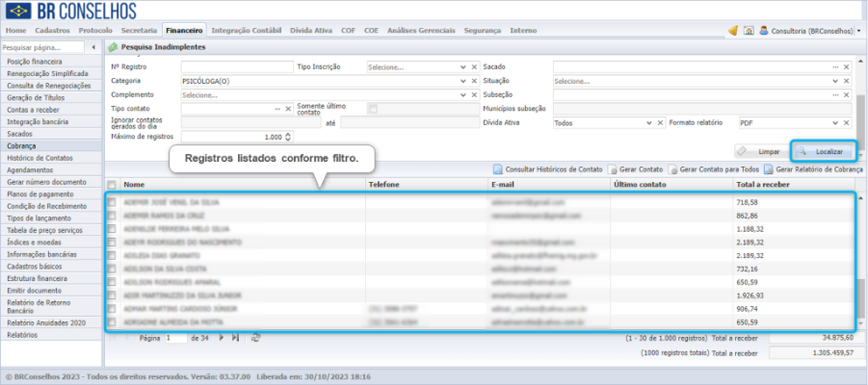Toggle the select-all checkbox in header
The image size is (868, 385).
tap(112, 185)
